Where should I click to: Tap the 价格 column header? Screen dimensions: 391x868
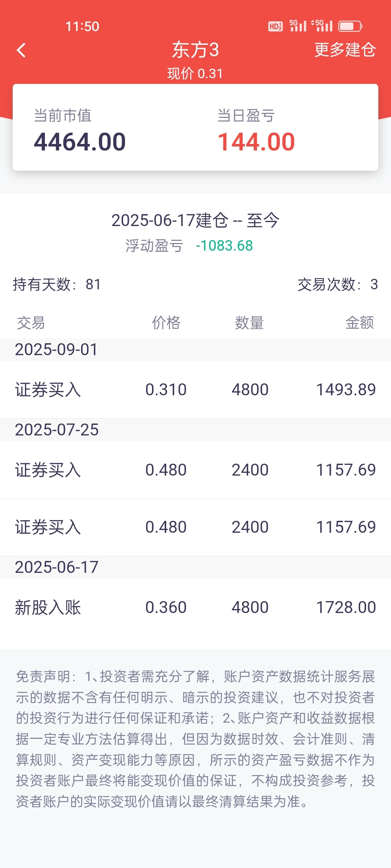[166, 323]
